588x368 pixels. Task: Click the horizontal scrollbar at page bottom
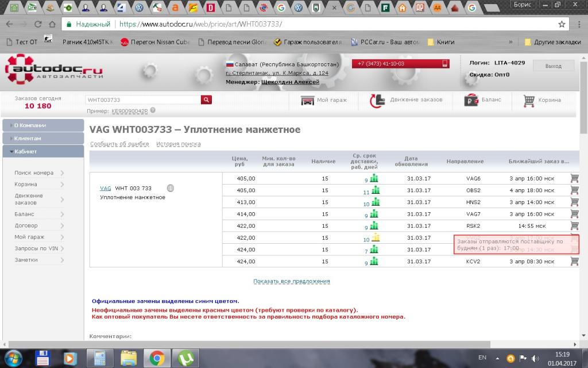coord(249,344)
